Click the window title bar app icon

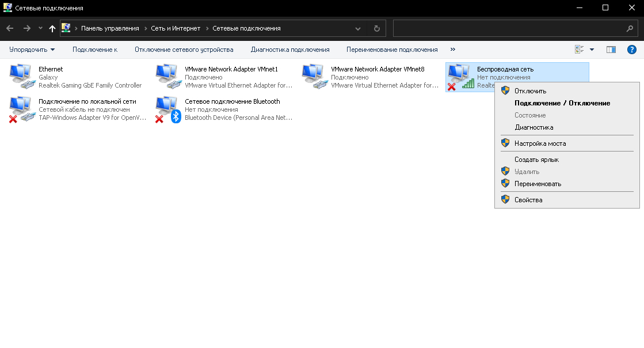pos(8,8)
